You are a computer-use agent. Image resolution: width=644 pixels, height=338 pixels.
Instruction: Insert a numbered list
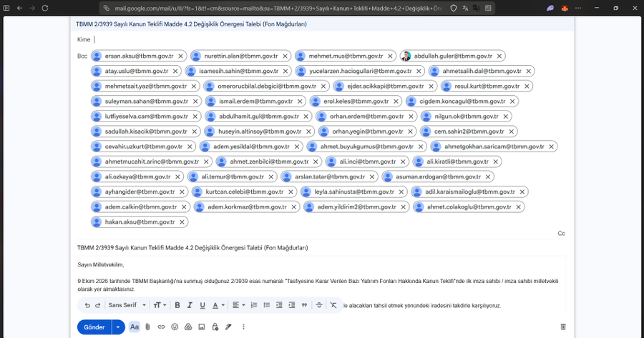pyautogui.click(x=254, y=305)
